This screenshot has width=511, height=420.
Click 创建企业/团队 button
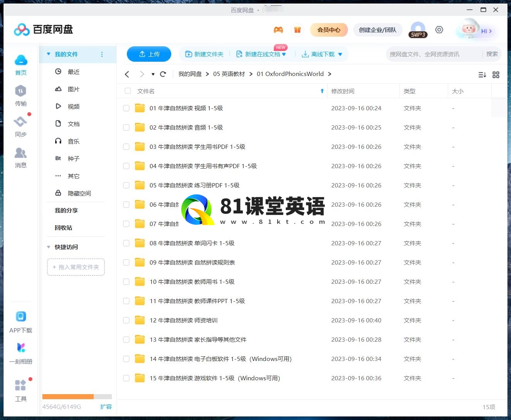point(378,30)
